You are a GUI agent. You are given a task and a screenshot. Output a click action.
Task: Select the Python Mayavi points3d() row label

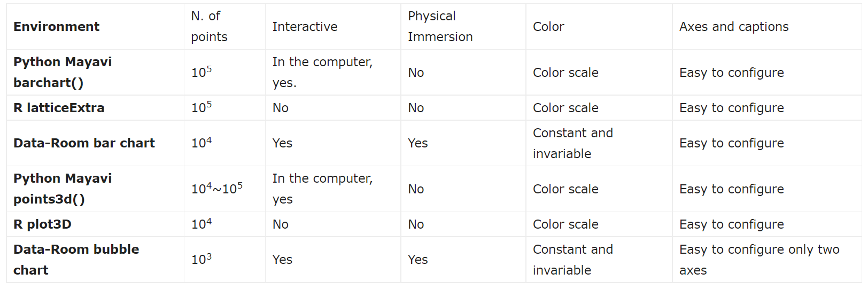click(x=63, y=189)
